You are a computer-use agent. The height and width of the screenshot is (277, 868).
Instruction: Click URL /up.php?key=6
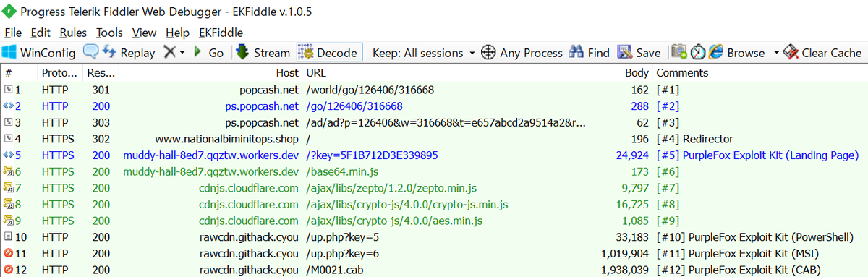(x=342, y=253)
